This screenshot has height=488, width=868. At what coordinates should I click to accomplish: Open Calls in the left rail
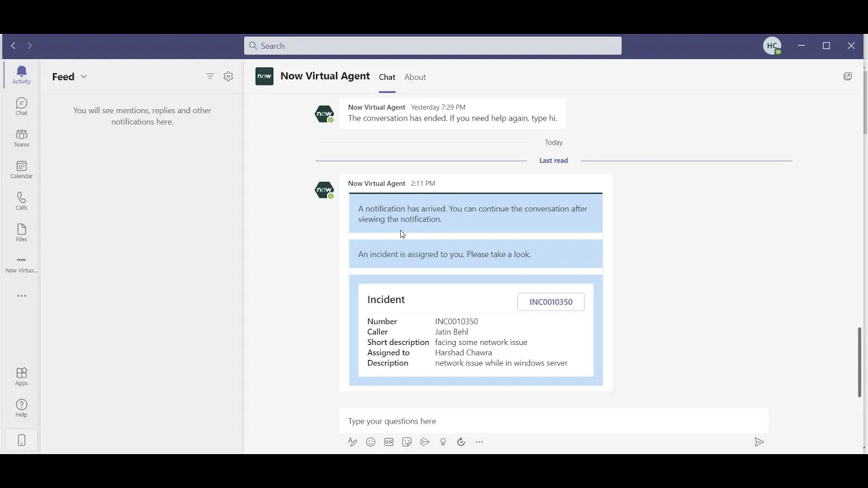(x=21, y=201)
